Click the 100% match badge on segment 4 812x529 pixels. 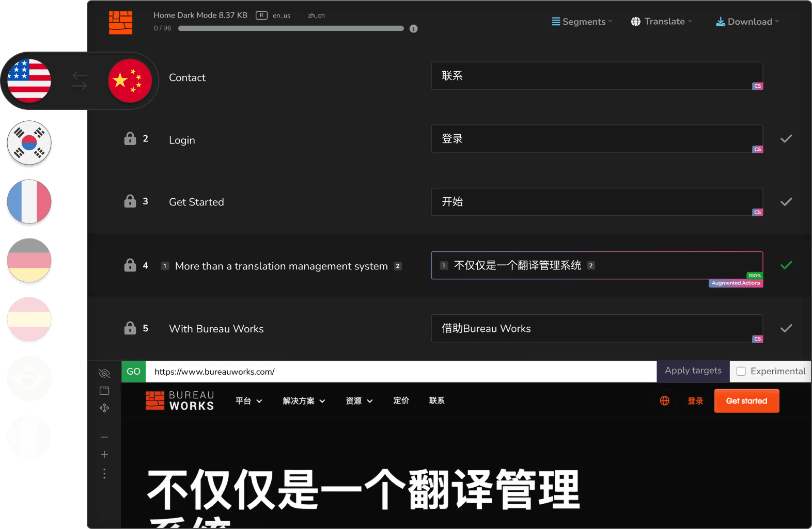(x=755, y=276)
